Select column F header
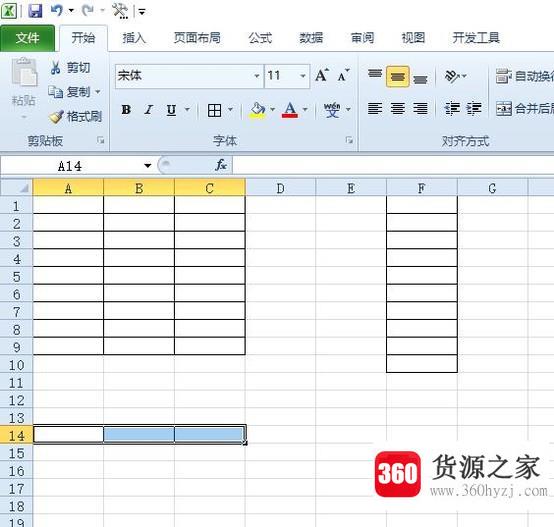 [422, 188]
